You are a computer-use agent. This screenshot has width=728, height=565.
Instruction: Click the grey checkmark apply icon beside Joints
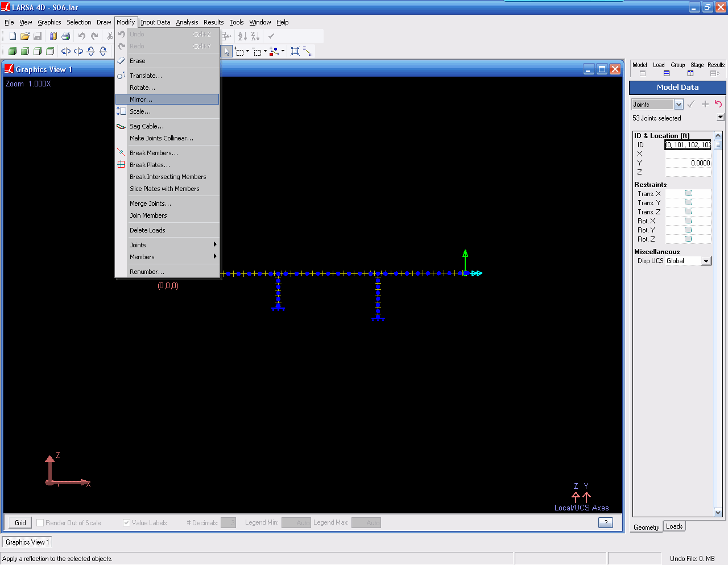[691, 104]
